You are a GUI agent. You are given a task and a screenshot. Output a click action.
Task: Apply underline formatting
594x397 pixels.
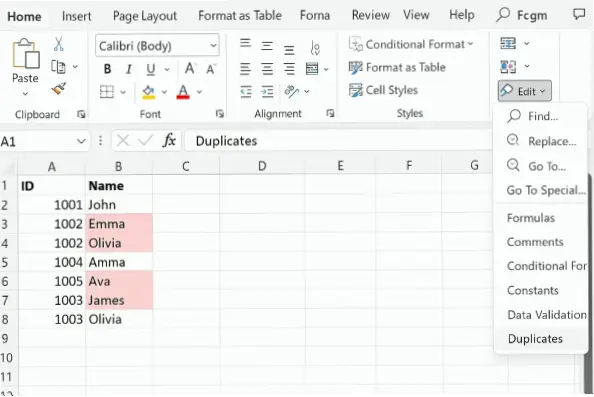click(150, 69)
